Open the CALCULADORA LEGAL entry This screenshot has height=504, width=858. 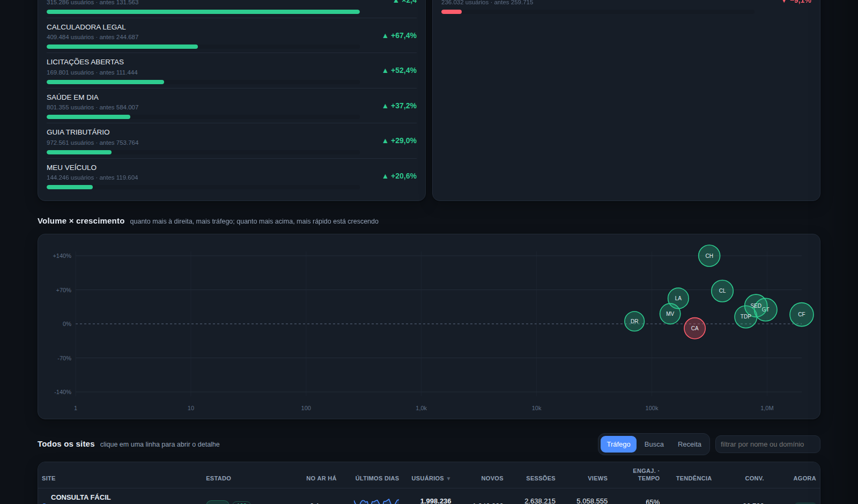(x=232, y=35)
